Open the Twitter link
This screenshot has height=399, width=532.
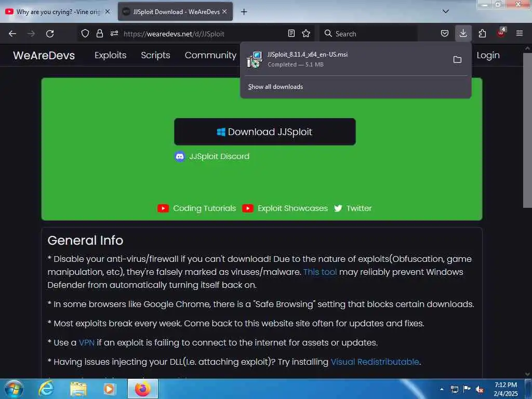point(359,208)
